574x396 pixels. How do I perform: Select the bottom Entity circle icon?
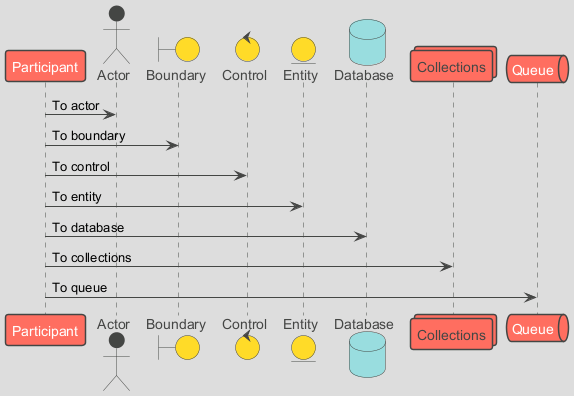[x=303, y=348]
